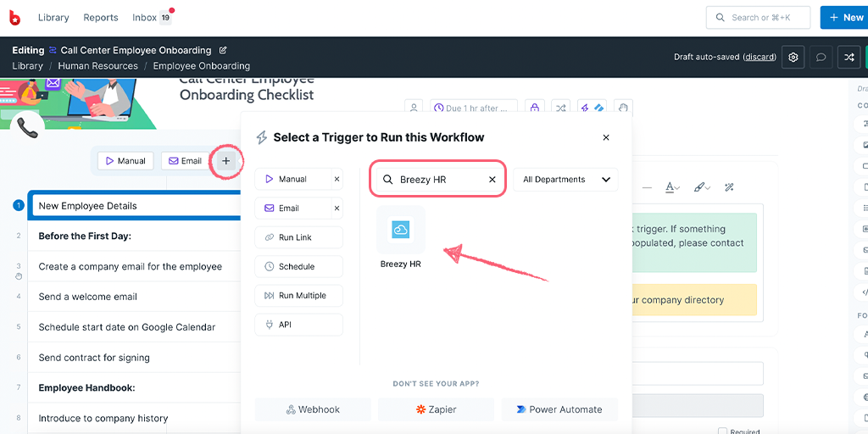Select the Run Link trigger

299,237
